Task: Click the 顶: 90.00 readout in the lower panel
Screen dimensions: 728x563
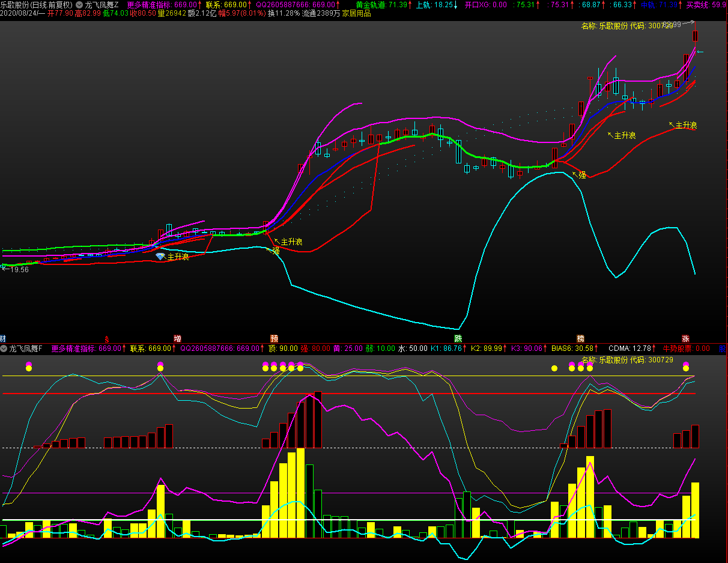Action: (282, 348)
